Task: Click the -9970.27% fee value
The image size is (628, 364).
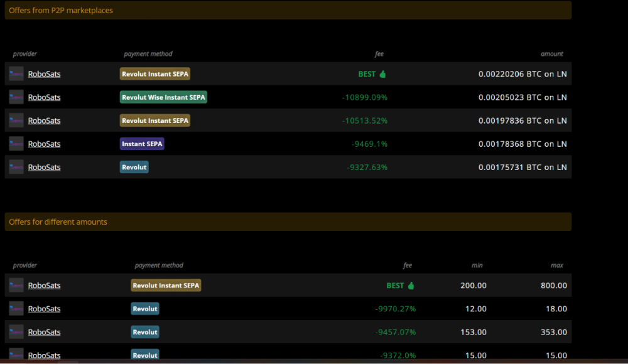Action: coord(396,309)
